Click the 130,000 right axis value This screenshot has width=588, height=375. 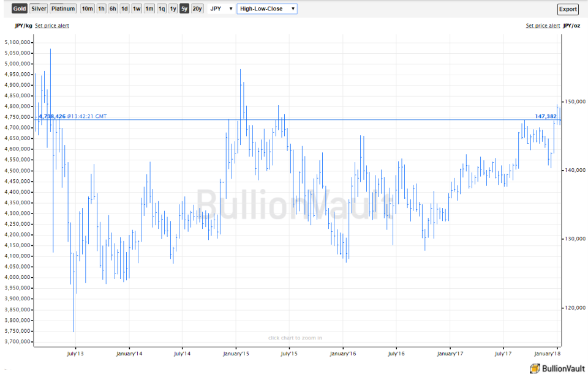pyautogui.click(x=575, y=239)
